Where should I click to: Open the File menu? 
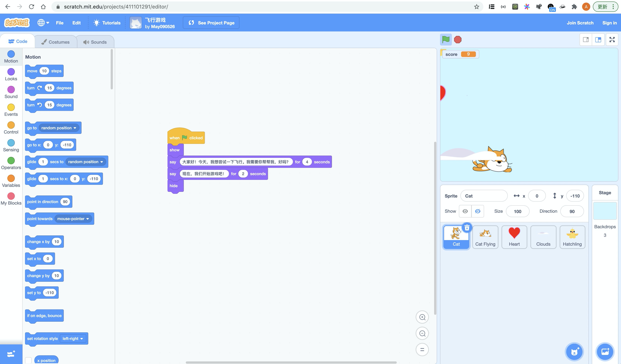pos(60,23)
